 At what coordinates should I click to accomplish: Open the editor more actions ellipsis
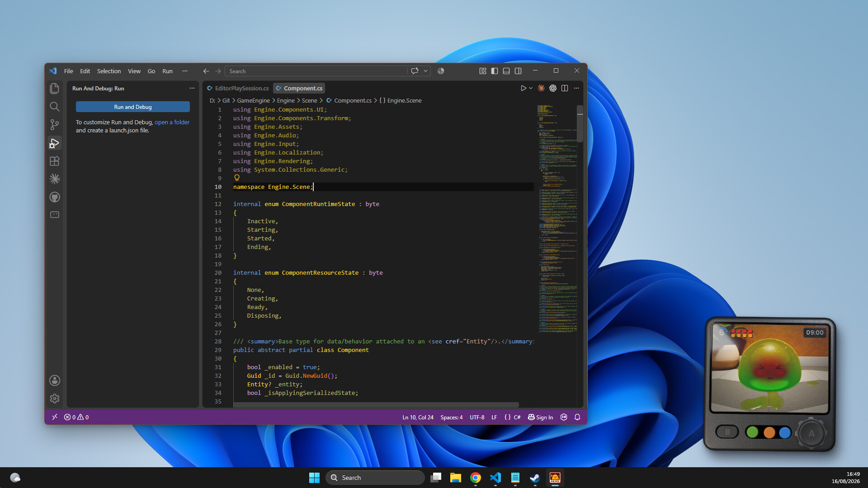[x=576, y=88]
